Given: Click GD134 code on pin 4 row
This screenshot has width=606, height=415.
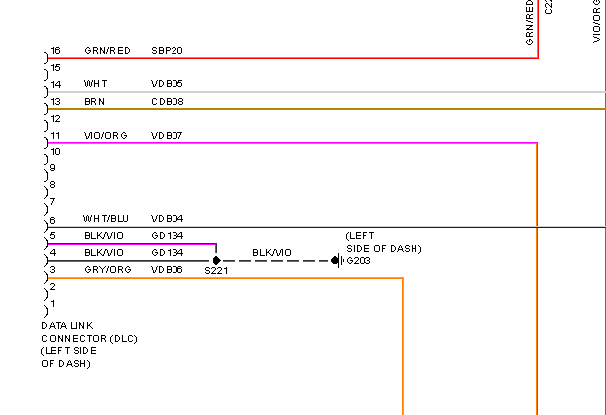Looking at the screenshot, I should pyautogui.click(x=167, y=253).
